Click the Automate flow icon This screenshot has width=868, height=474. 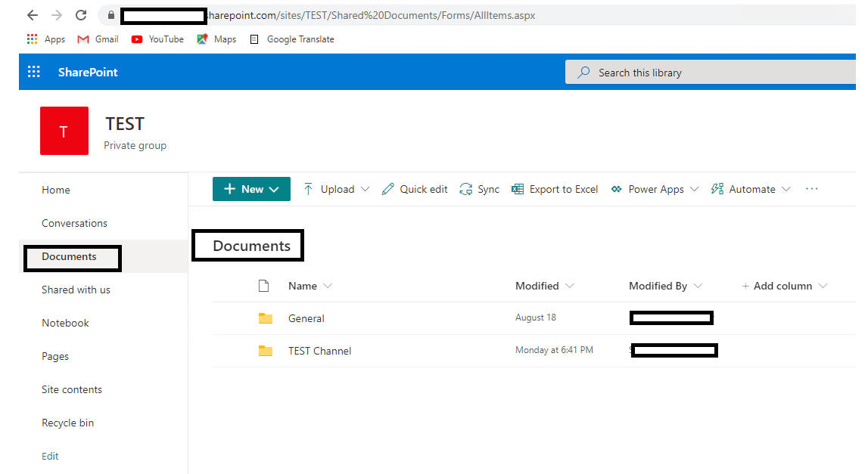click(717, 189)
